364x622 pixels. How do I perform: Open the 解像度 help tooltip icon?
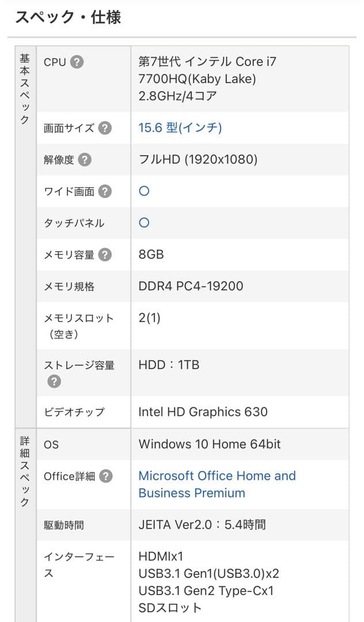coord(85,160)
